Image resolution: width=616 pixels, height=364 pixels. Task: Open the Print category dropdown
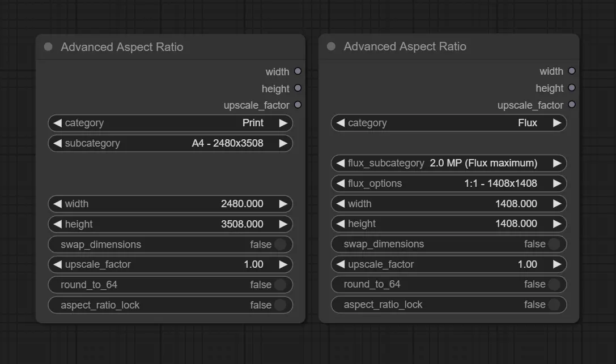[x=170, y=123]
